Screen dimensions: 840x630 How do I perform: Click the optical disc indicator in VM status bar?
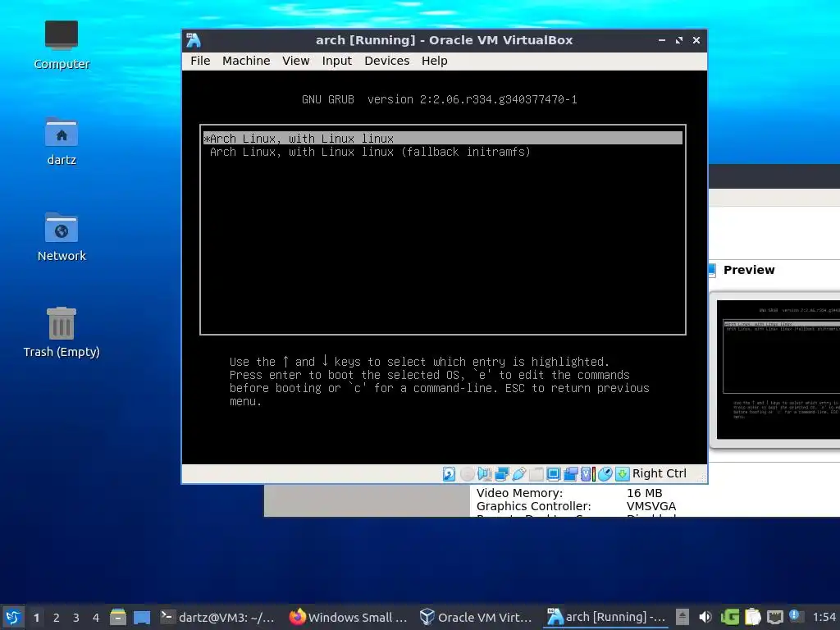point(467,473)
